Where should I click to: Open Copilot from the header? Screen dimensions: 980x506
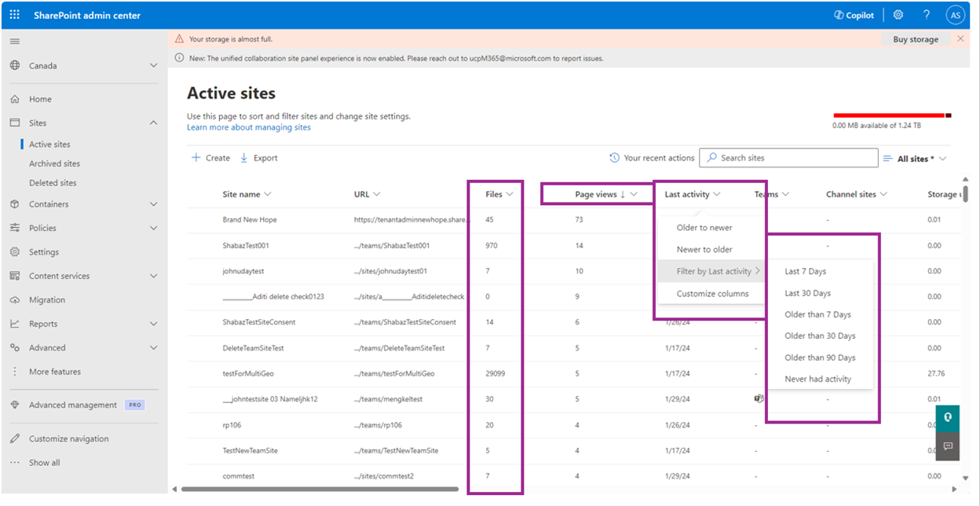point(854,15)
